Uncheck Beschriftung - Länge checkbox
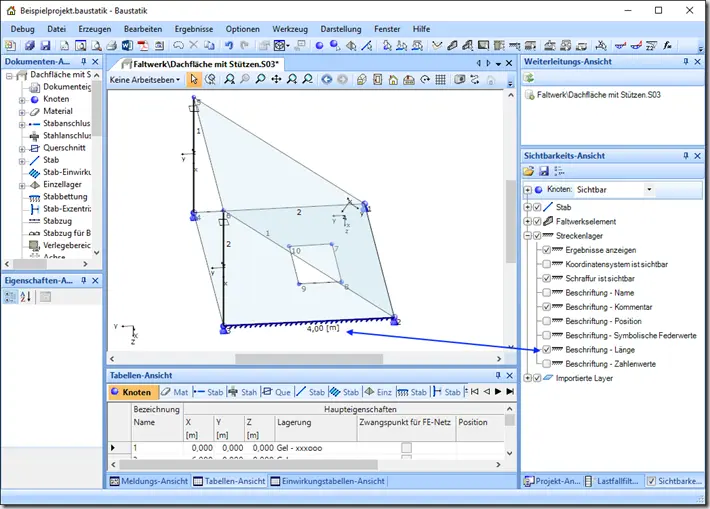This screenshot has width=710, height=509. (x=547, y=350)
